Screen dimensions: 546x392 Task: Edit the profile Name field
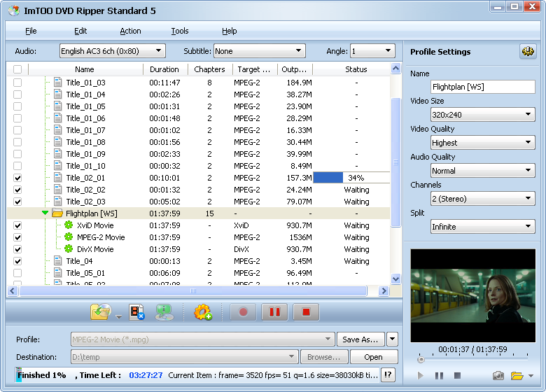point(482,87)
